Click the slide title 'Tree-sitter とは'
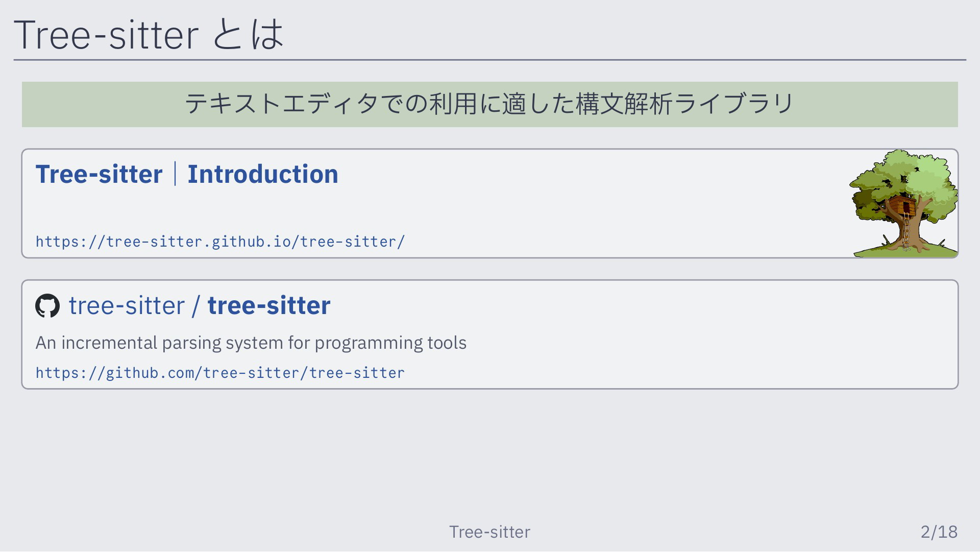This screenshot has height=552, width=980. pos(149,34)
